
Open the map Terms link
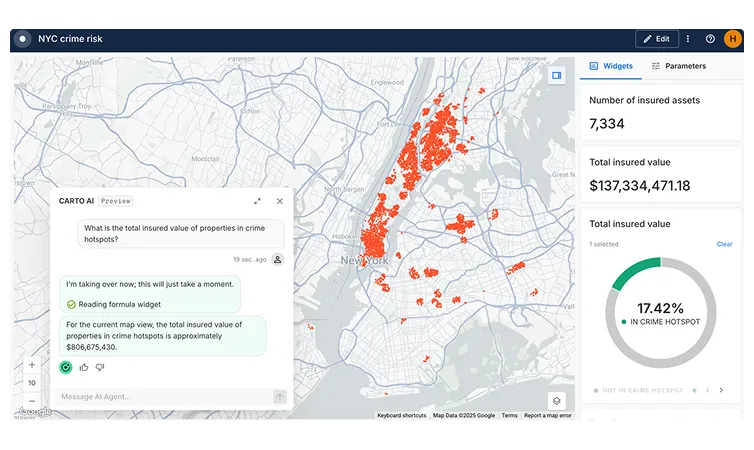click(x=510, y=415)
